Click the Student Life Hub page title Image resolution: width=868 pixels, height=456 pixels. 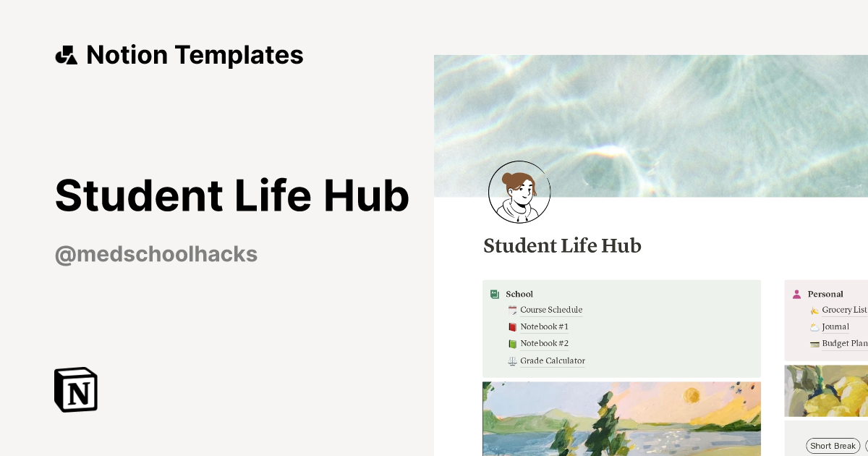(562, 246)
